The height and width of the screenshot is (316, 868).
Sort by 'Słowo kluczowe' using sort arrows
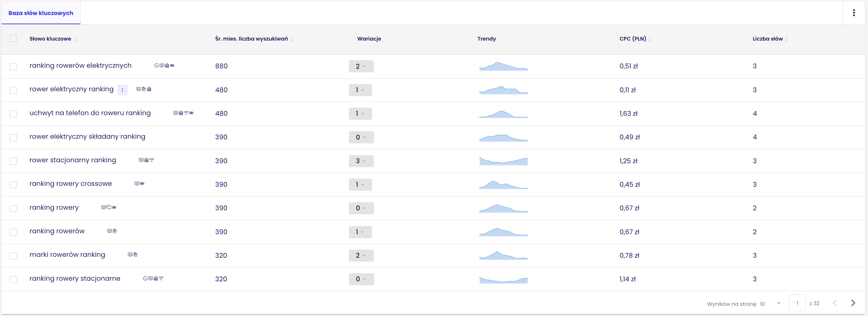click(x=75, y=39)
